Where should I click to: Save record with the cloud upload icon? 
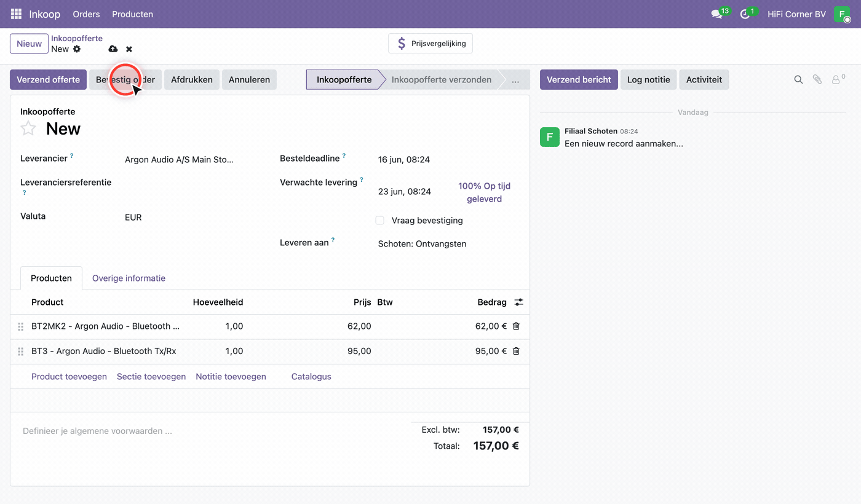pyautogui.click(x=113, y=49)
